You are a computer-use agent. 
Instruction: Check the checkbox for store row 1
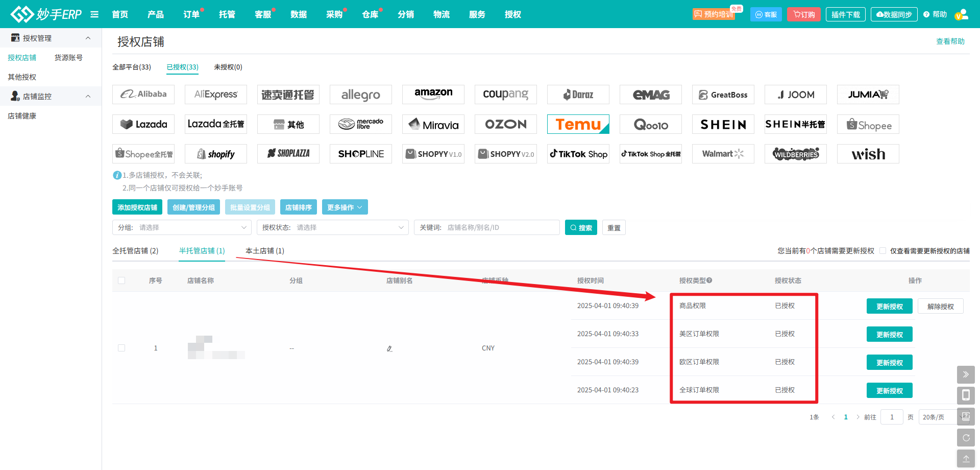121,348
